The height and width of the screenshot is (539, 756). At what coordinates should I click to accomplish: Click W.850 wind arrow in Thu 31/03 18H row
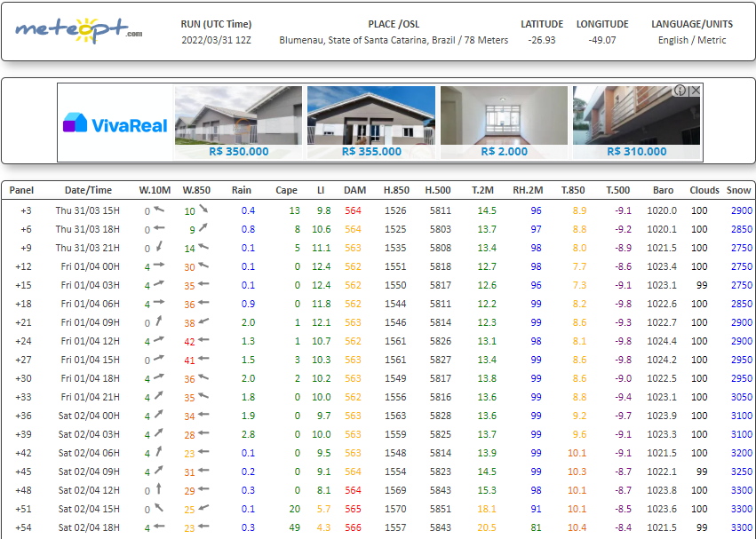(x=203, y=227)
